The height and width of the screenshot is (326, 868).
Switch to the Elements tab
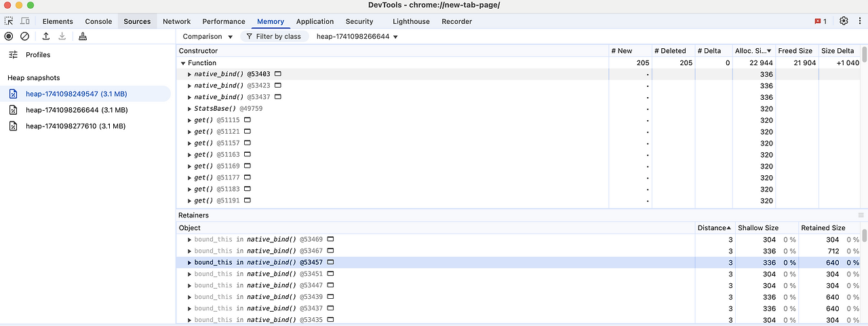coord(58,22)
